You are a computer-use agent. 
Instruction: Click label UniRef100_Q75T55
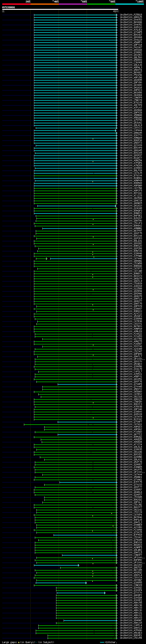coord(131,120)
